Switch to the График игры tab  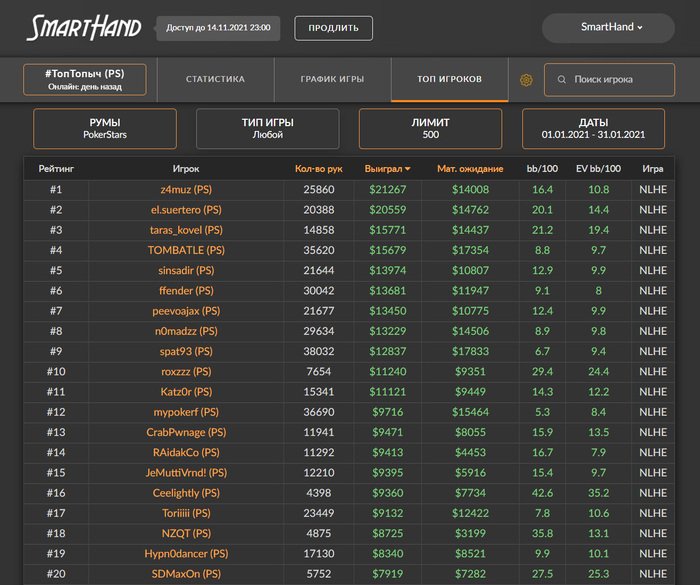(332, 79)
